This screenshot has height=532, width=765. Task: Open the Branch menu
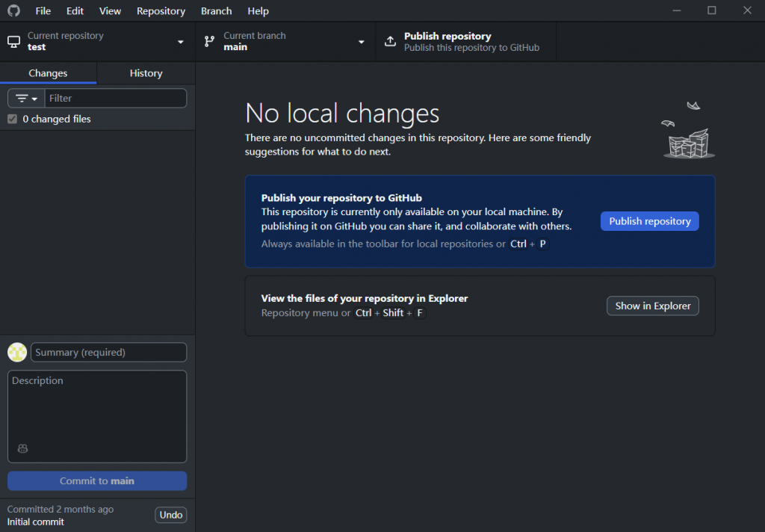tap(216, 10)
